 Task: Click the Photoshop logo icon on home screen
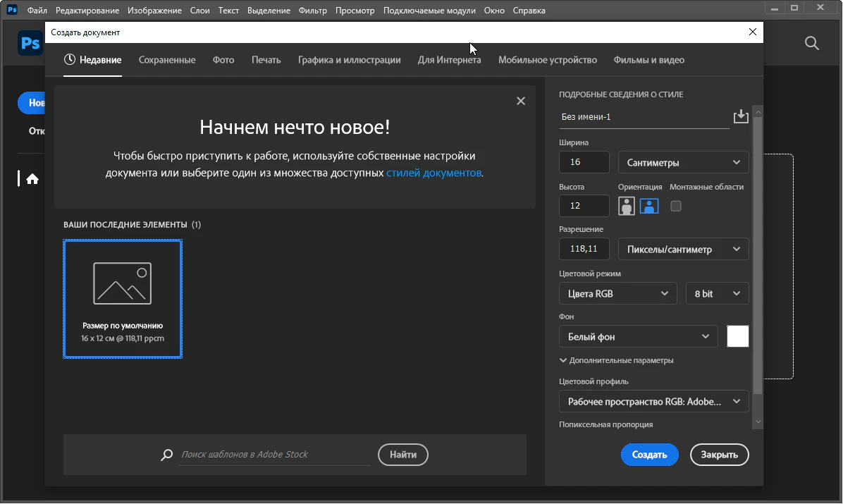point(30,44)
